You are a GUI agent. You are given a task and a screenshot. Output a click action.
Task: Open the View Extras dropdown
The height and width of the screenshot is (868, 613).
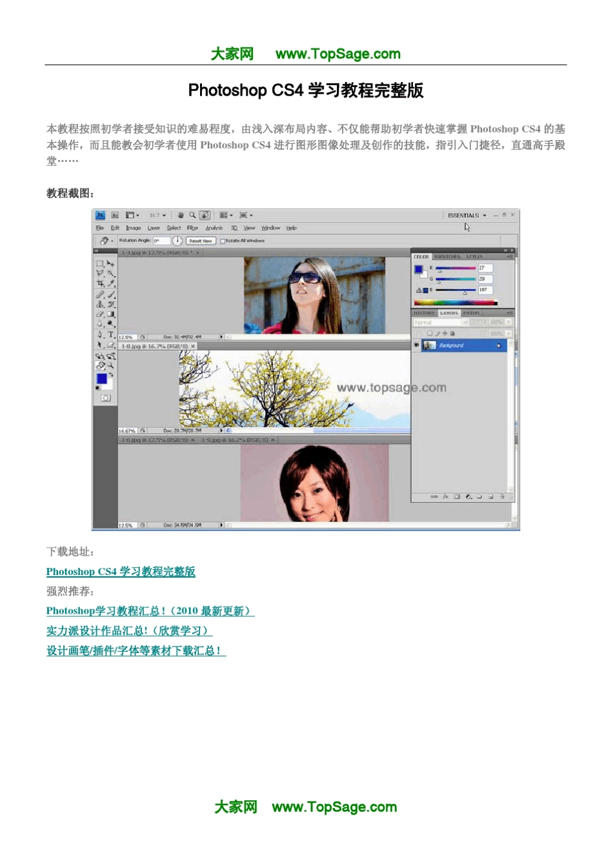(132, 215)
